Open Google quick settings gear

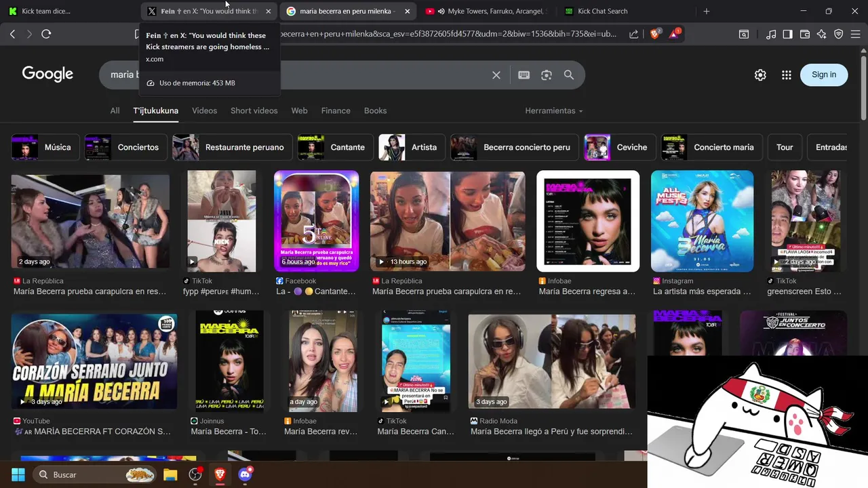pyautogui.click(x=760, y=75)
